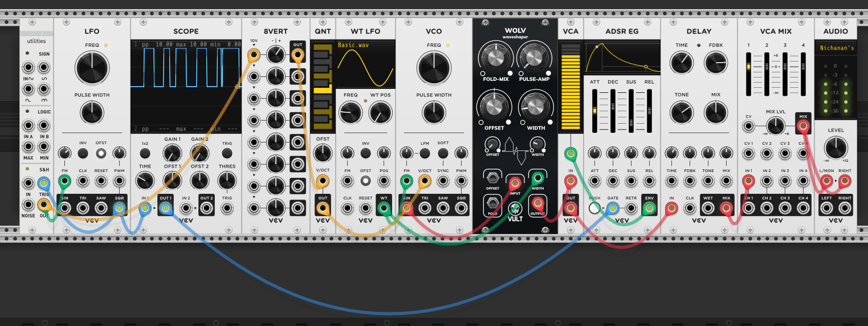Select the VCO SYNC input jack
The width and height of the screenshot is (868, 326).
click(443, 181)
